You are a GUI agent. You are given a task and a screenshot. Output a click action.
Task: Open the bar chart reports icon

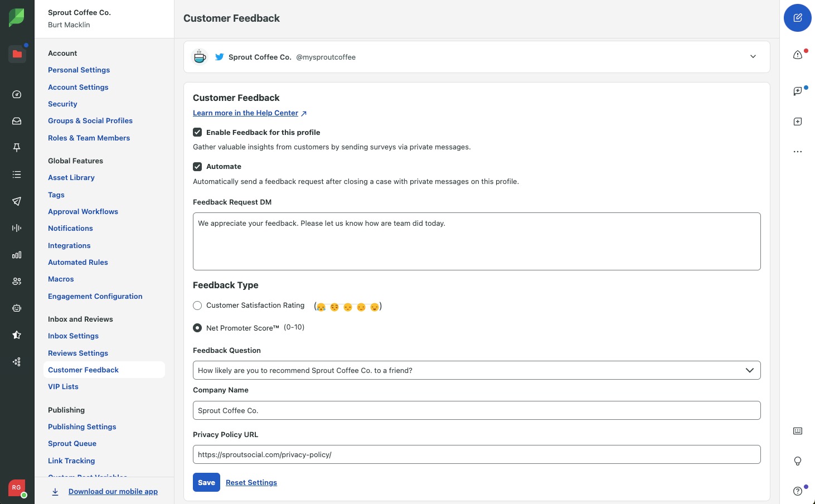[17, 255]
